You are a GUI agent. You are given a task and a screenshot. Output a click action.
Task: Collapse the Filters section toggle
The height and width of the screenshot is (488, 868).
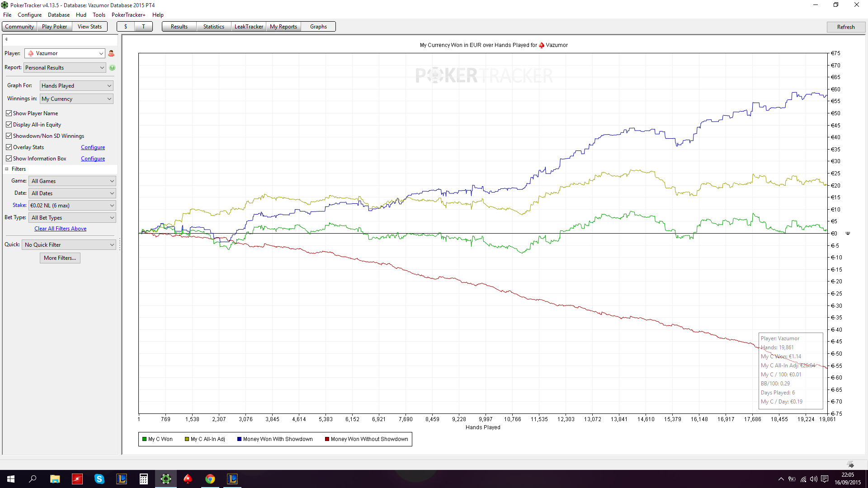pyautogui.click(x=7, y=169)
